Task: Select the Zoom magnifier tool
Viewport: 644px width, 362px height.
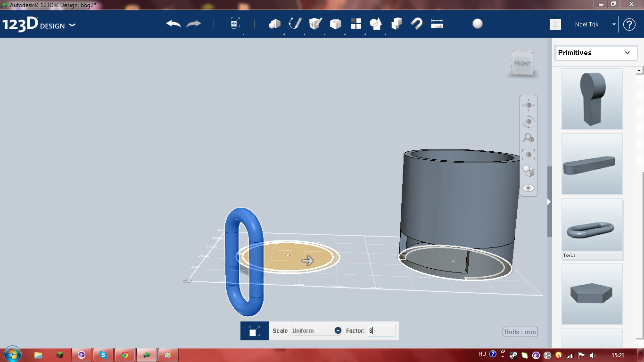Action: 528,138
